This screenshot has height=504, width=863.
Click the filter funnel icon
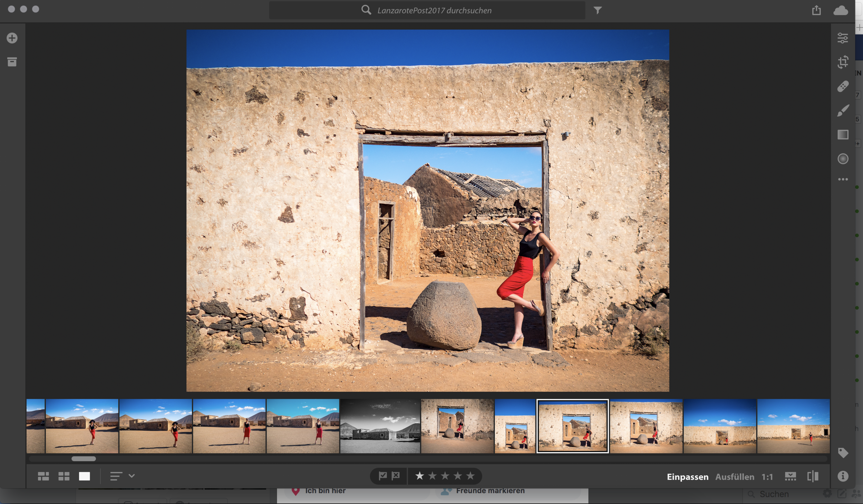point(598,10)
